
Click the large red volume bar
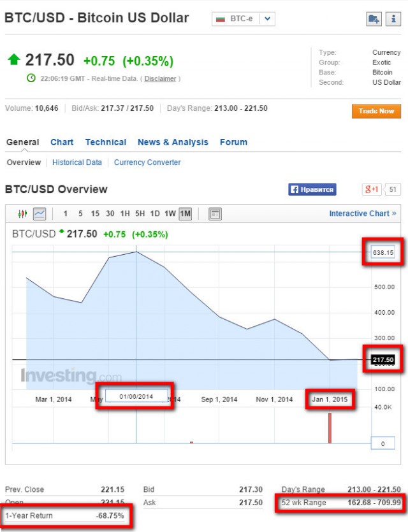click(x=330, y=428)
